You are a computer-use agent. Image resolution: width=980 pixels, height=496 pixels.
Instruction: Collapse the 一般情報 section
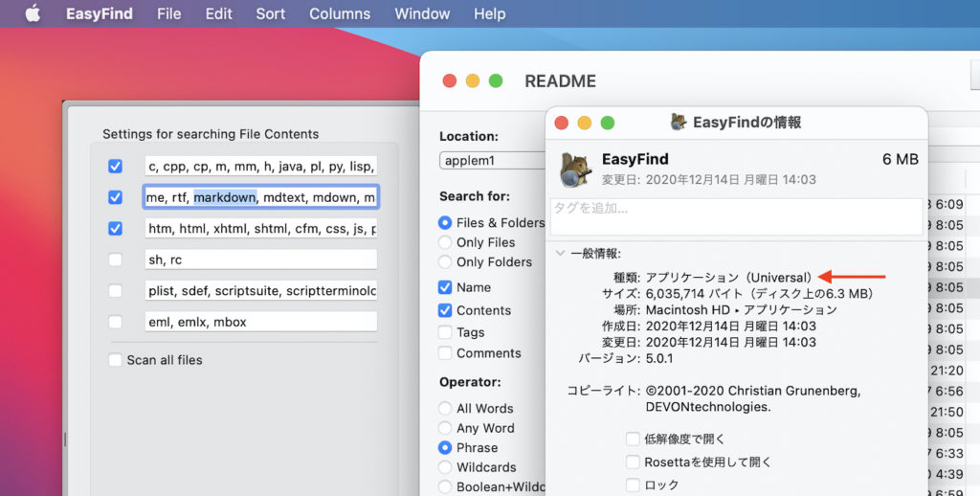click(x=560, y=254)
